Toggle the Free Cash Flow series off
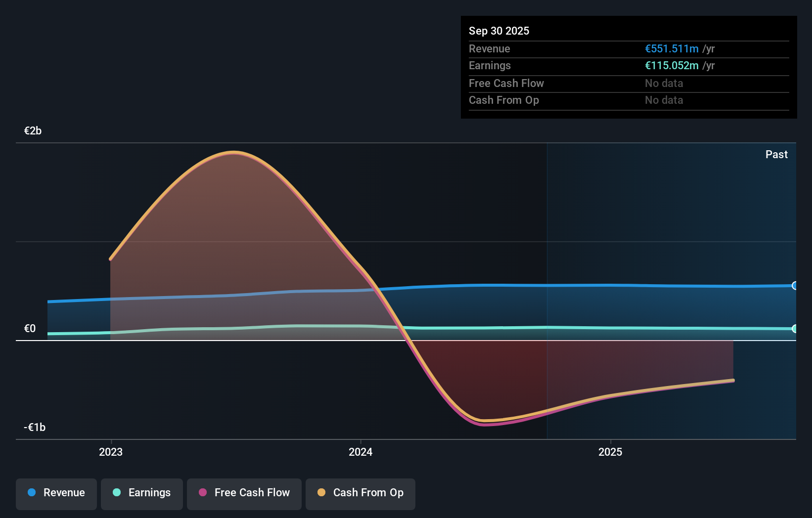 pos(244,493)
